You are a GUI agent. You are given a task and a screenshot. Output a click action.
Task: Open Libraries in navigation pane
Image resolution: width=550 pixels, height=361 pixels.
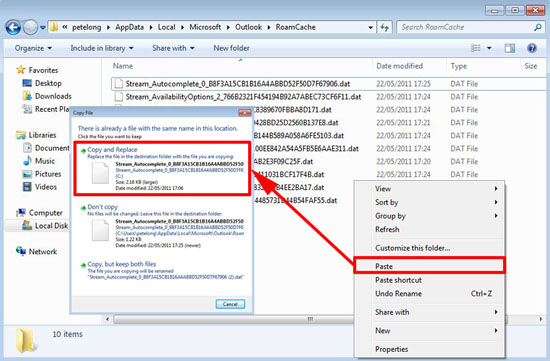click(x=36, y=135)
